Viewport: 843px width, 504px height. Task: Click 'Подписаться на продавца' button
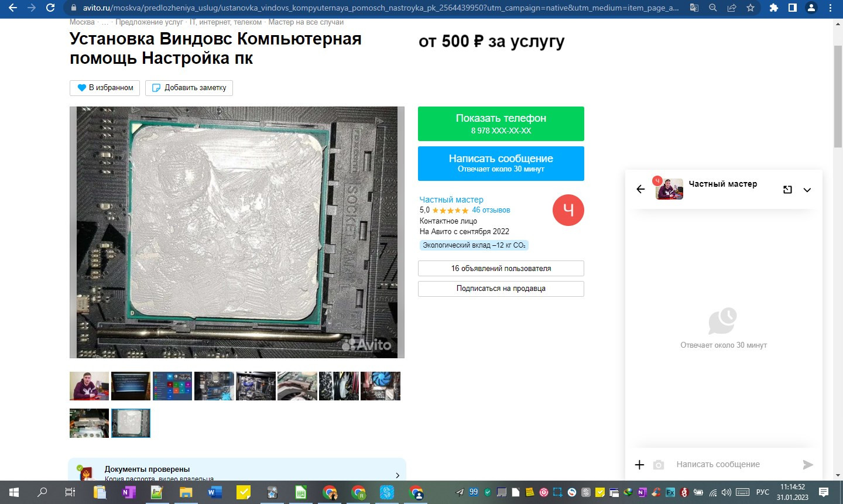501,289
